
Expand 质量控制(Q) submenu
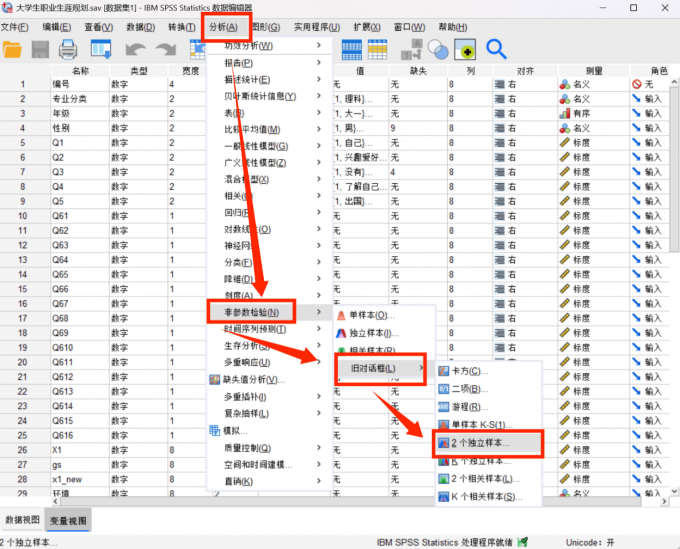[269, 448]
